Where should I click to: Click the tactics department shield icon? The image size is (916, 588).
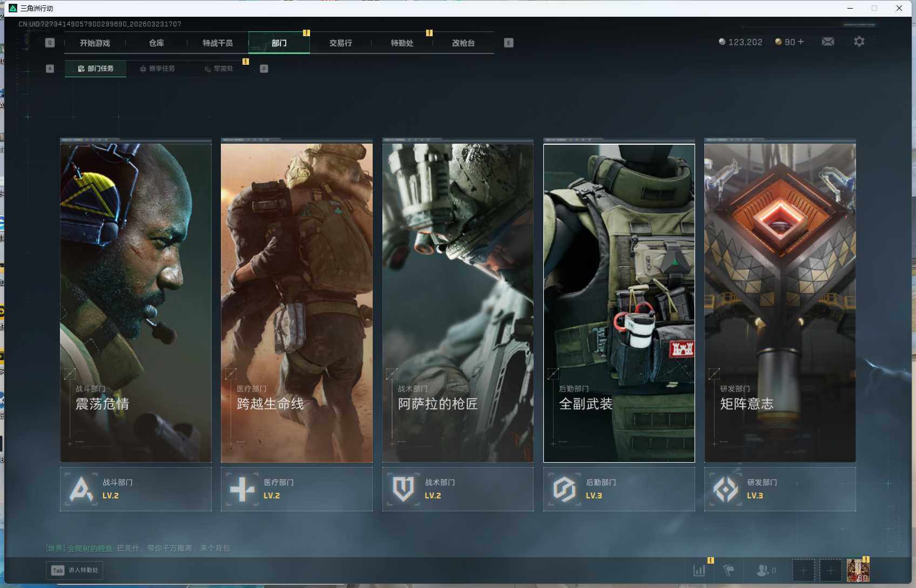point(403,489)
